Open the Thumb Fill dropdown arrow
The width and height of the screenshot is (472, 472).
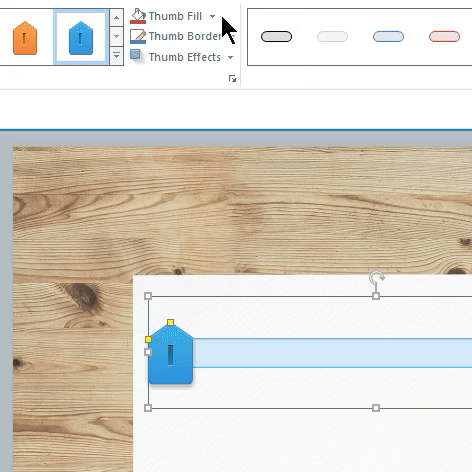212,16
